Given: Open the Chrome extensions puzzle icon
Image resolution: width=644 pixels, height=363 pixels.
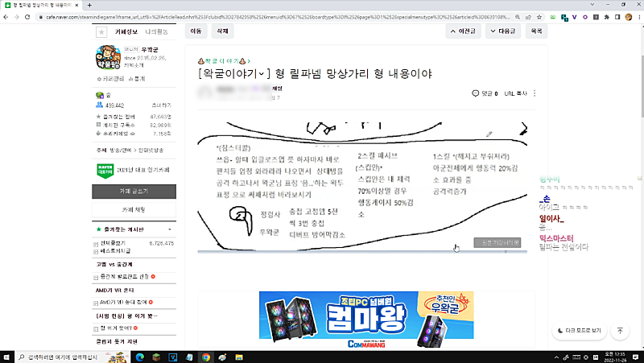Looking at the screenshot, I should [607, 17].
